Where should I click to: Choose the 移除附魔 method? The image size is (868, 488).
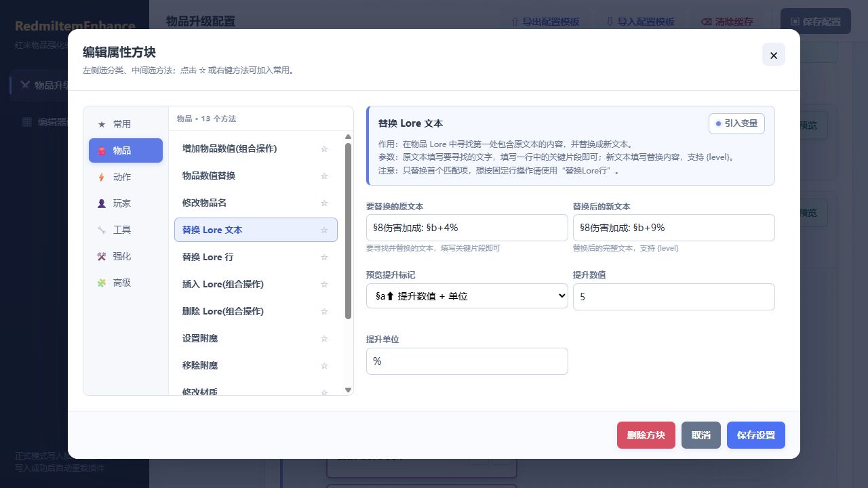pyautogui.click(x=256, y=365)
